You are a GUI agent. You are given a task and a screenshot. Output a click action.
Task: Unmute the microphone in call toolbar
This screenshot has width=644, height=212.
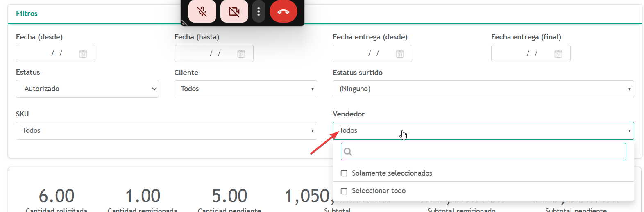[x=202, y=11]
